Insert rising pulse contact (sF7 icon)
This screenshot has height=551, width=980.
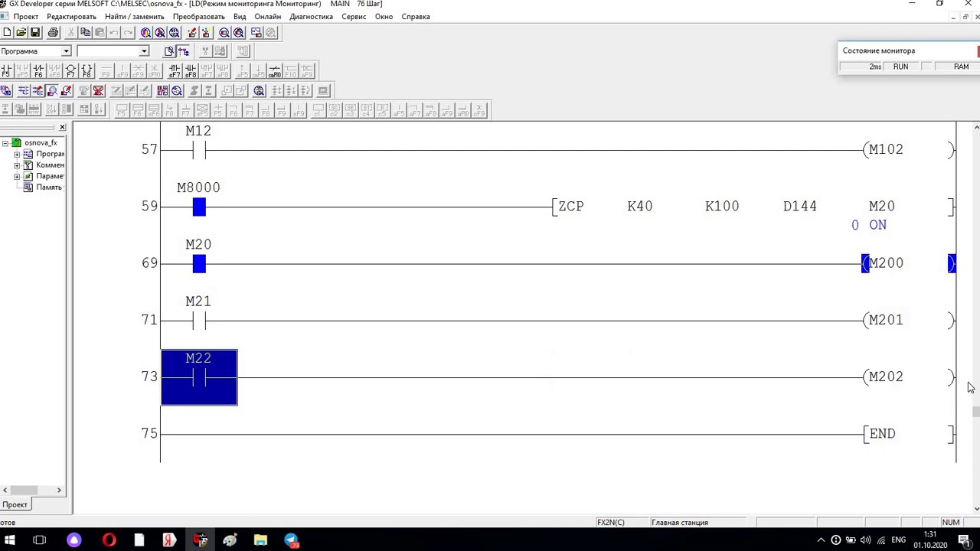click(175, 70)
